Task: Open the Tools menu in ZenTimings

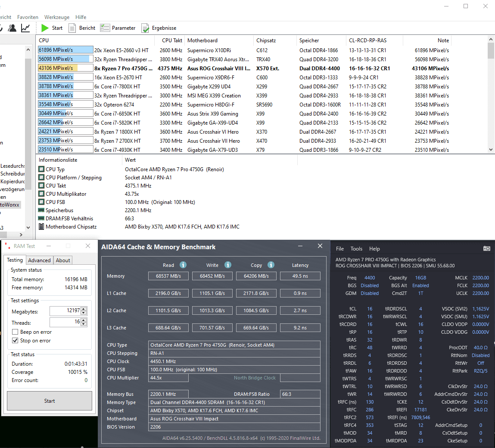Action: (x=356, y=249)
